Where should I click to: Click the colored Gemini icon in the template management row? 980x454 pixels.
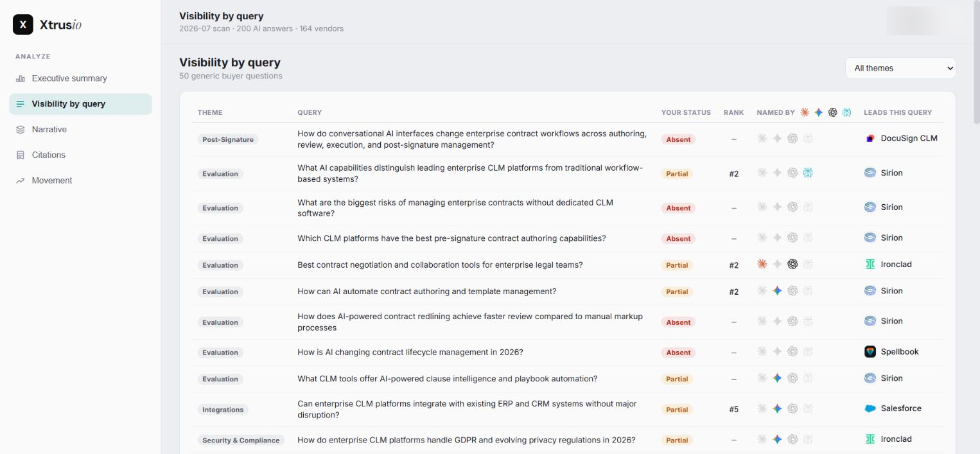click(777, 291)
